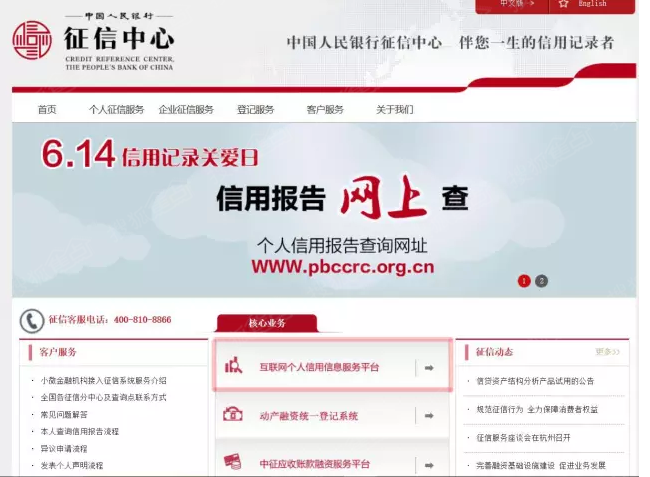
Task: Click the 客户服务 panel heading
Action: pos(58,352)
